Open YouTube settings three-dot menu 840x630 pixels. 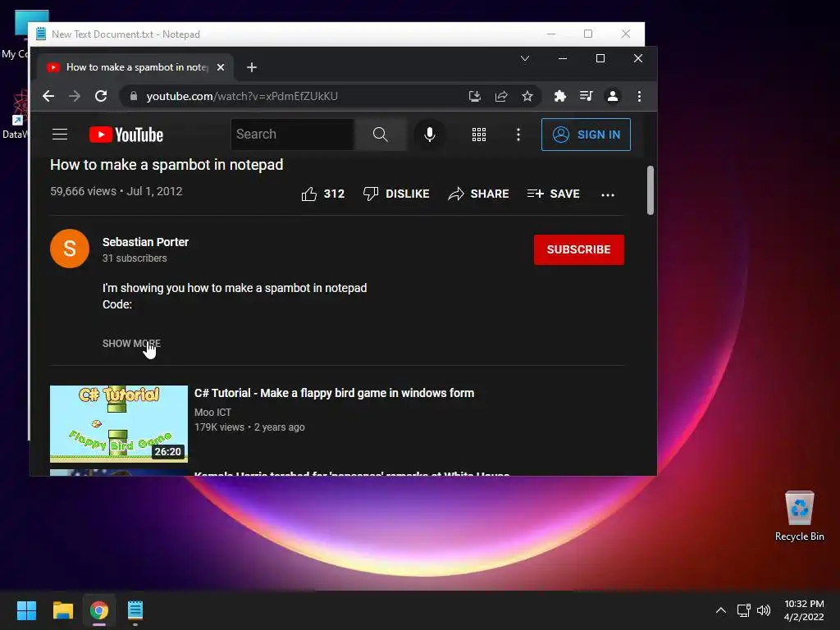(x=518, y=135)
